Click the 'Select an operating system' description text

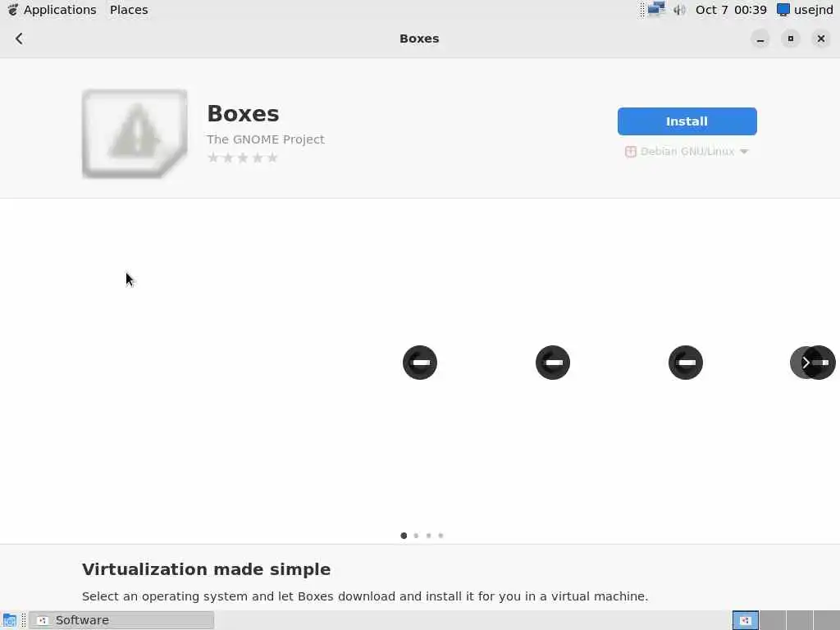click(x=365, y=596)
